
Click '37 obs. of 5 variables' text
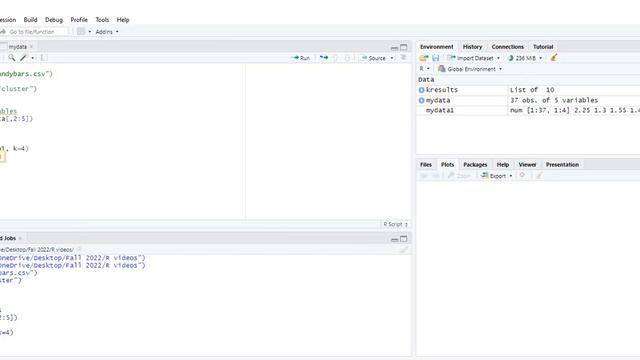click(554, 100)
